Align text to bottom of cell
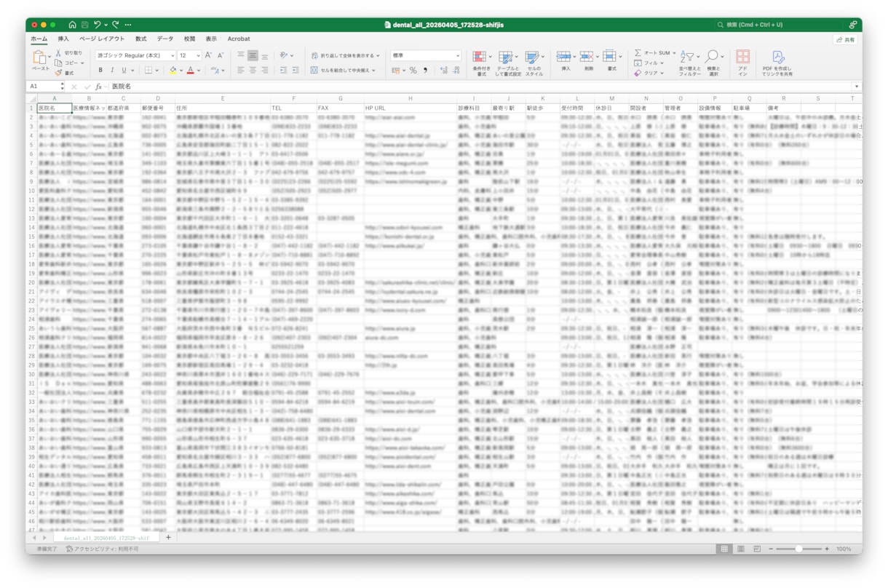Screen dimensions: 888x588 pyautogui.click(x=264, y=55)
